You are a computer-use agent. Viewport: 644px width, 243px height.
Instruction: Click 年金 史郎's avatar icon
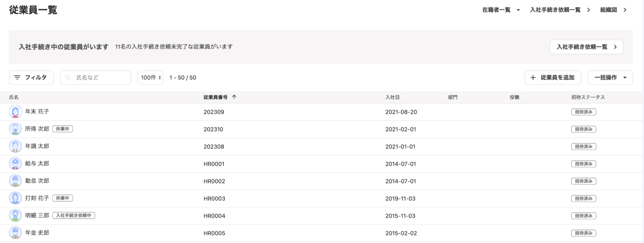[15, 233]
